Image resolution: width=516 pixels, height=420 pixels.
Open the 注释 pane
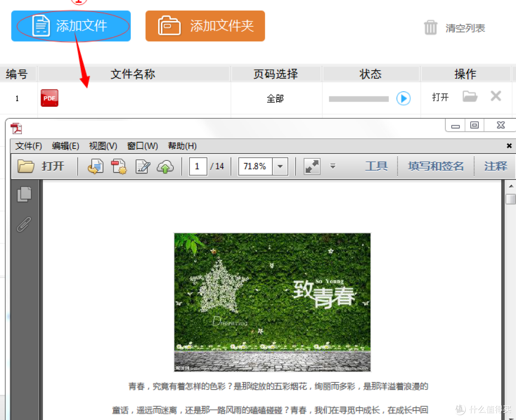click(495, 166)
